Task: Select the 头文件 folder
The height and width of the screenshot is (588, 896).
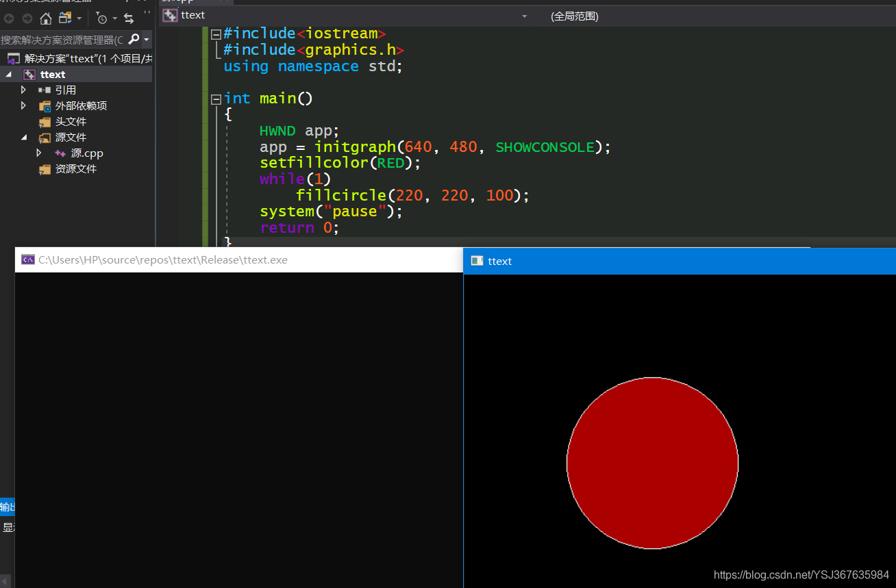Action: (71, 121)
